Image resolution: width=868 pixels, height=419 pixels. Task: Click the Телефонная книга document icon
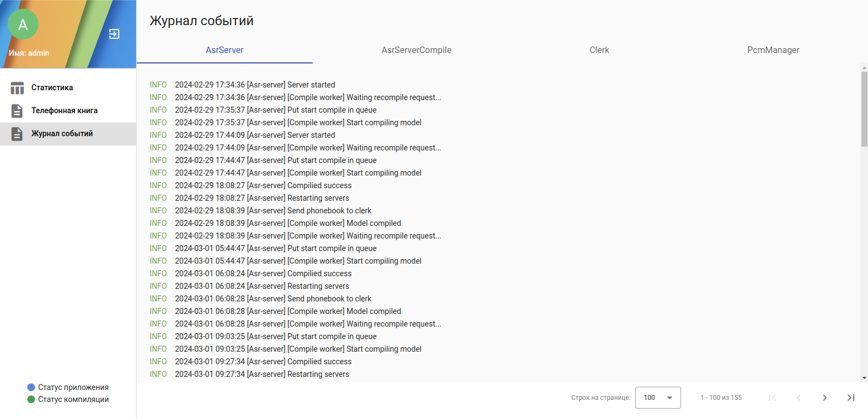tap(17, 111)
